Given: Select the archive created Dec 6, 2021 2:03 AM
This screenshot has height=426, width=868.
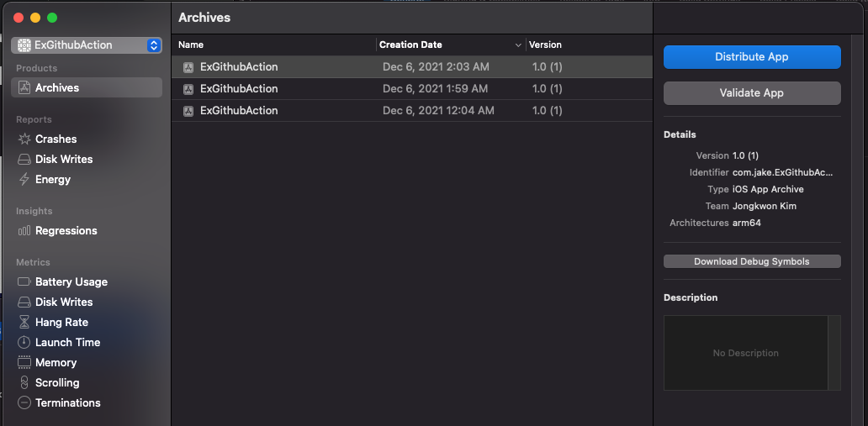Looking at the screenshot, I should point(412,67).
